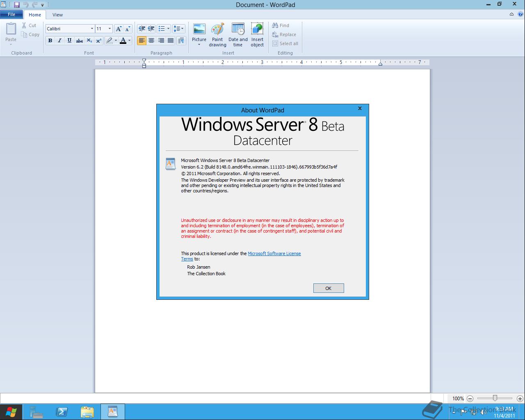Apply strikethrough formatting
Screen dimensions: 525x420
coord(80,41)
